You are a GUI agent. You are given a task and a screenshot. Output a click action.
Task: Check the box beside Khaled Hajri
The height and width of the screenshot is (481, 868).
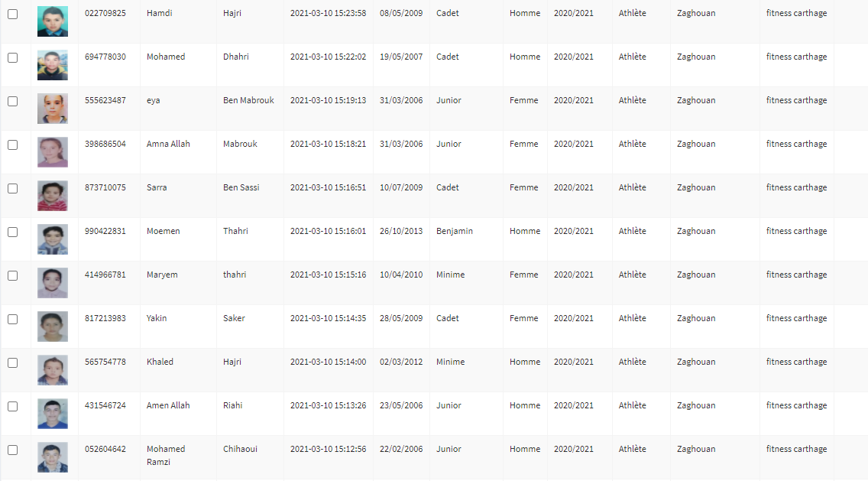point(12,362)
